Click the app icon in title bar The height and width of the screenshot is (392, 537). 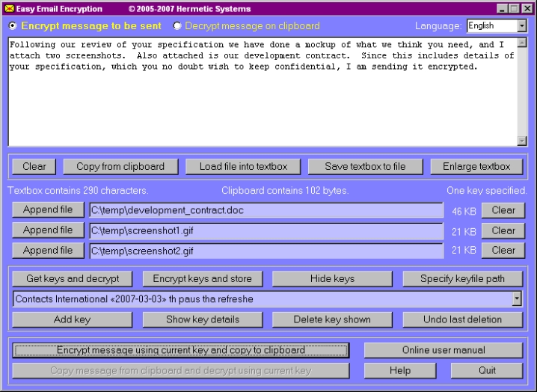[x=8, y=8]
